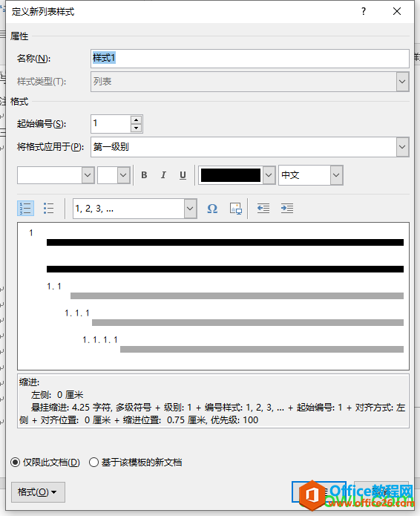
Task: Open the 中文 language dropdown
Action: click(336, 175)
